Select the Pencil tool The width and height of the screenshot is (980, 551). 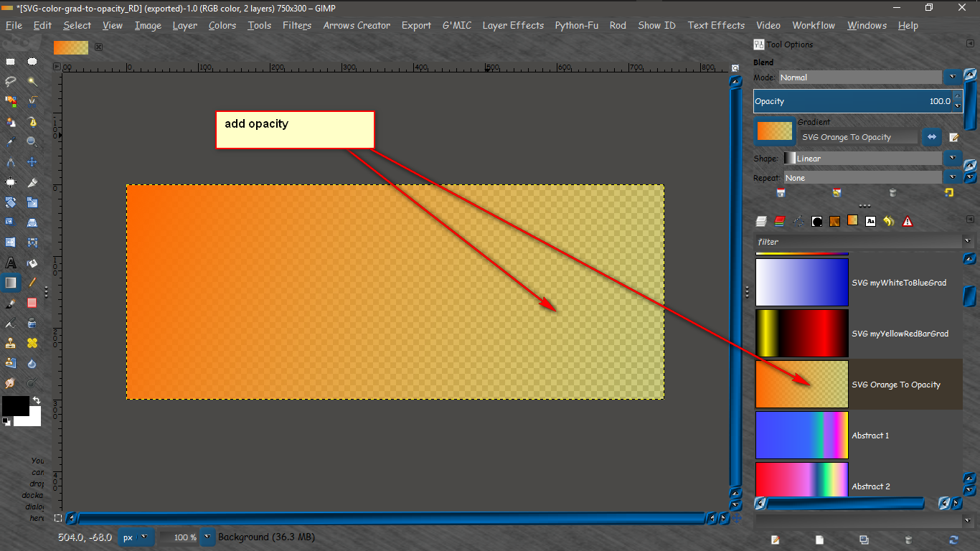coord(32,283)
